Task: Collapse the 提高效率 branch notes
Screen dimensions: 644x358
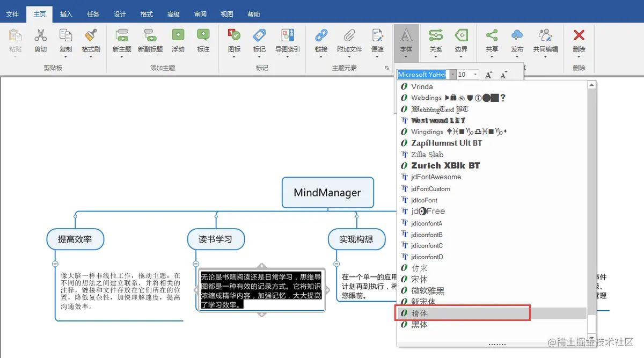Action: [x=55, y=264]
